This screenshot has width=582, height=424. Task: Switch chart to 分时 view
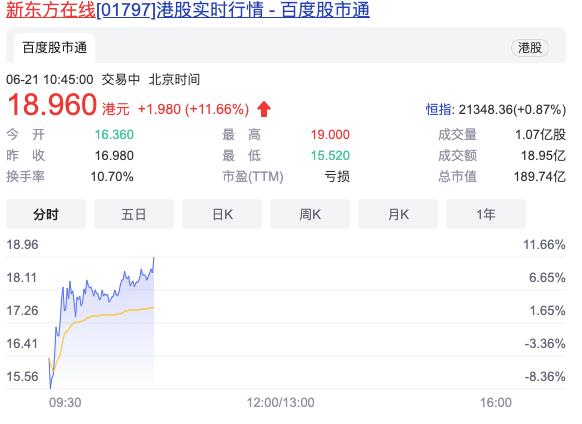pos(46,214)
